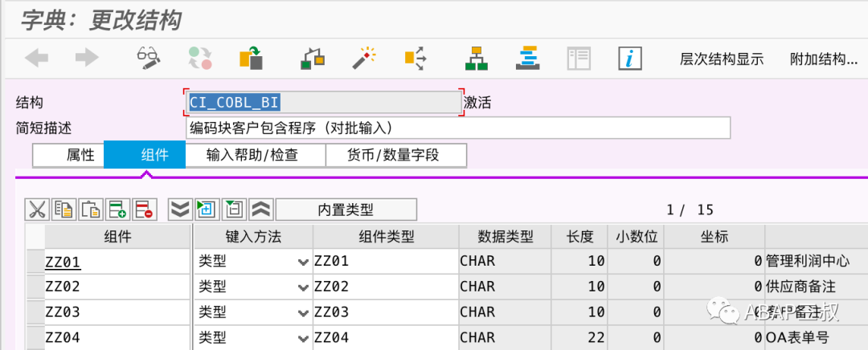Click the 小数位 column header

(636, 237)
